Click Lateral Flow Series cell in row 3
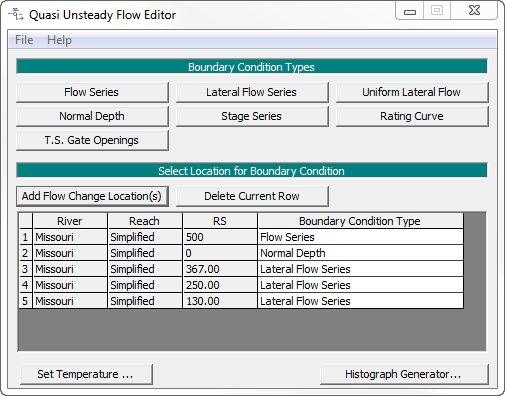 [360, 269]
